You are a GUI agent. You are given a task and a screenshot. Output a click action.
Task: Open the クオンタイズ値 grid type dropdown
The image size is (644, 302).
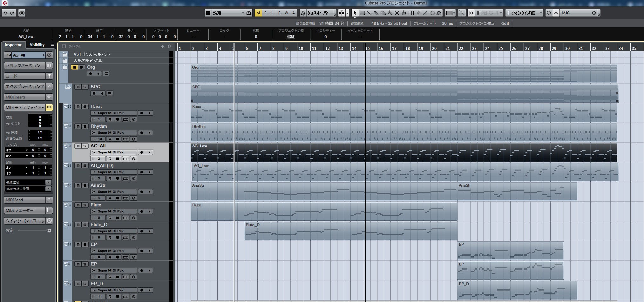(x=524, y=13)
